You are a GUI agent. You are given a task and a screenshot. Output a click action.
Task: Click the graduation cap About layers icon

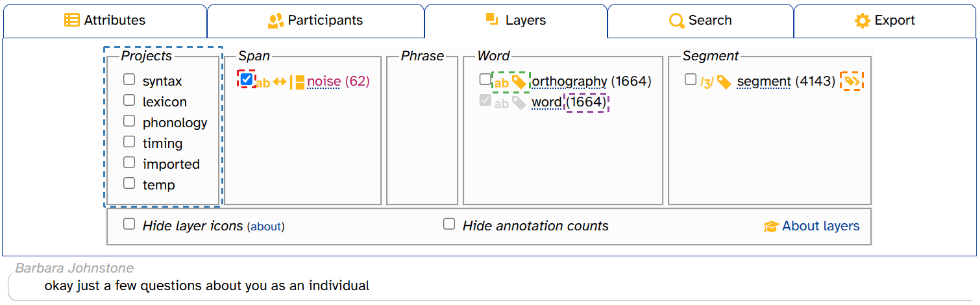pos(771,226)
